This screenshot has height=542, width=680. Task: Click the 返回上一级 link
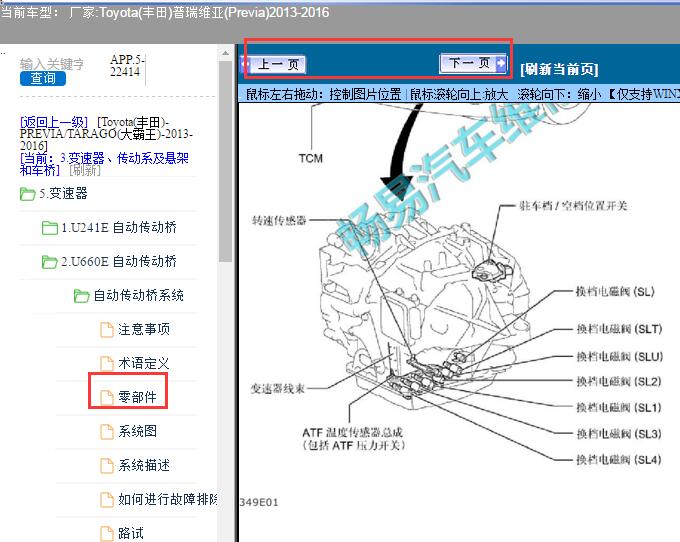[x=54, y=122]
